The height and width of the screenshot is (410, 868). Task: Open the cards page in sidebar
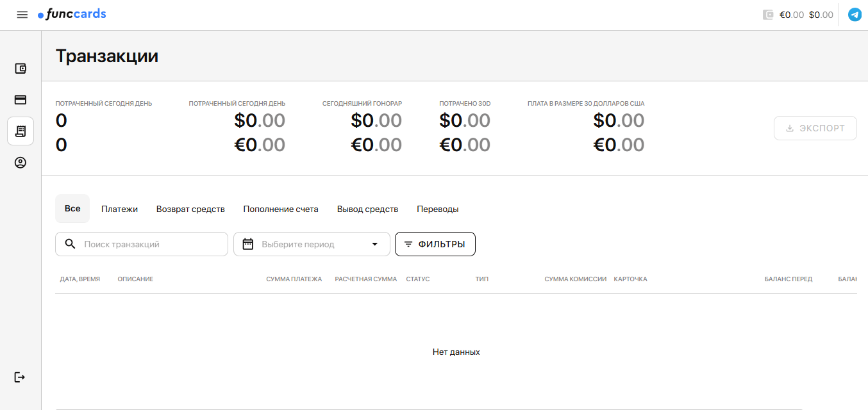pos(21,100)
